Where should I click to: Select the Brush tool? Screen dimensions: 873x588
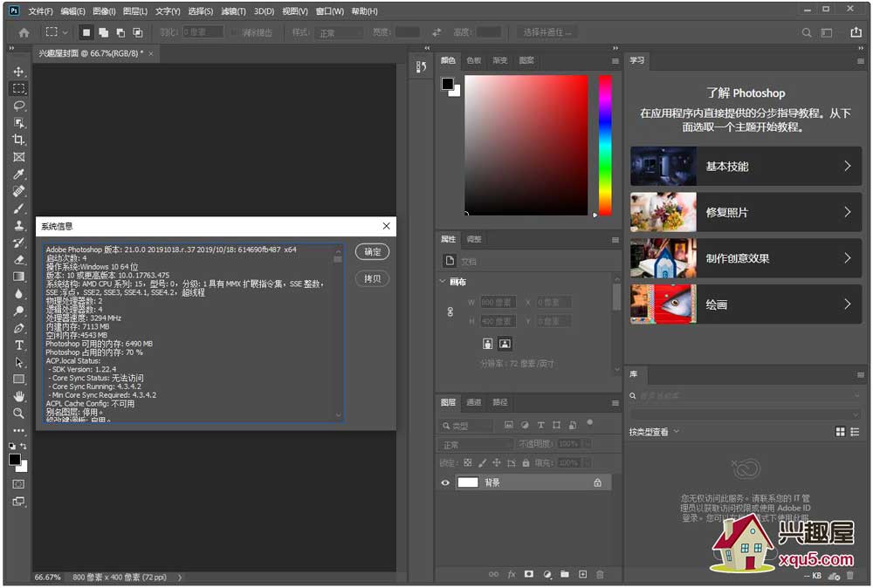[18, 209]
